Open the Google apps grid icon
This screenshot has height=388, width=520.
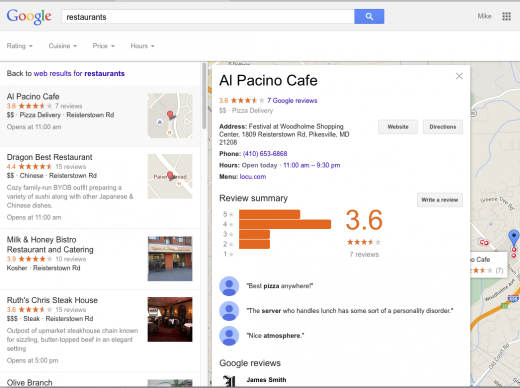(x=506, y=16)
